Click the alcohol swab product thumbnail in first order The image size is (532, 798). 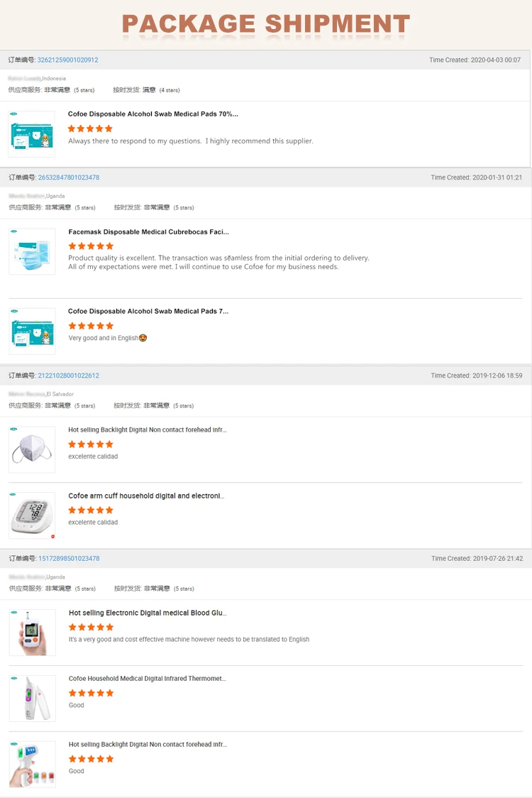[x=31, y=134]
